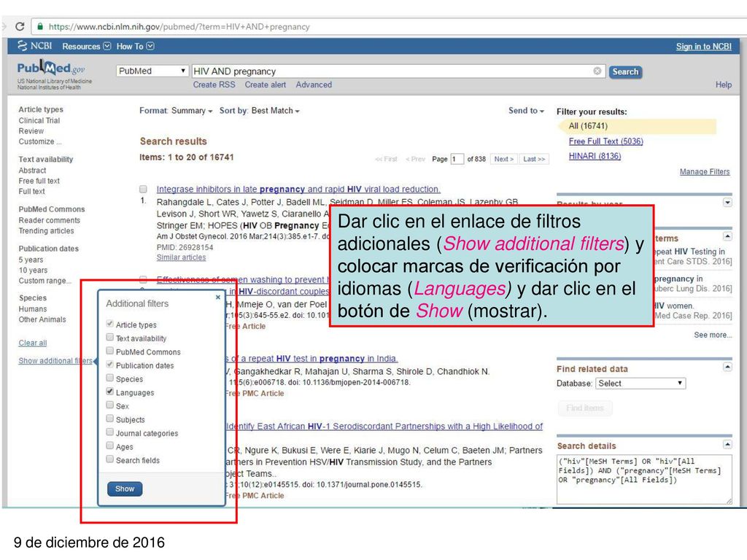The image size is (747, 560).
Task: Open Sign in to NCBI
Action: 704,46
